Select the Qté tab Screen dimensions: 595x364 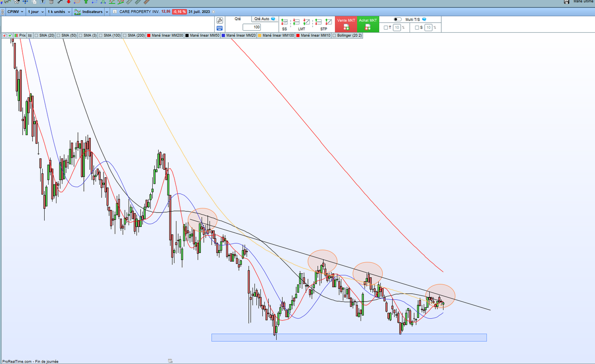(238, 19)
